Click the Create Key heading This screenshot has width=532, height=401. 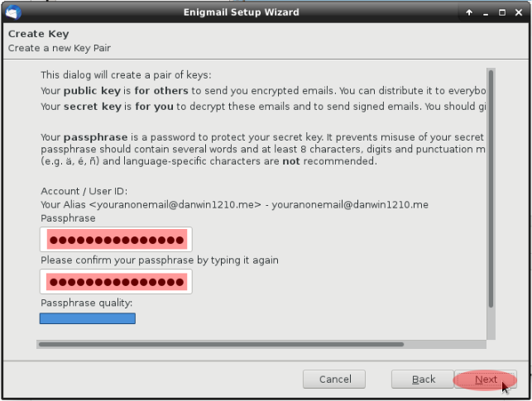[x=39, y=34]
